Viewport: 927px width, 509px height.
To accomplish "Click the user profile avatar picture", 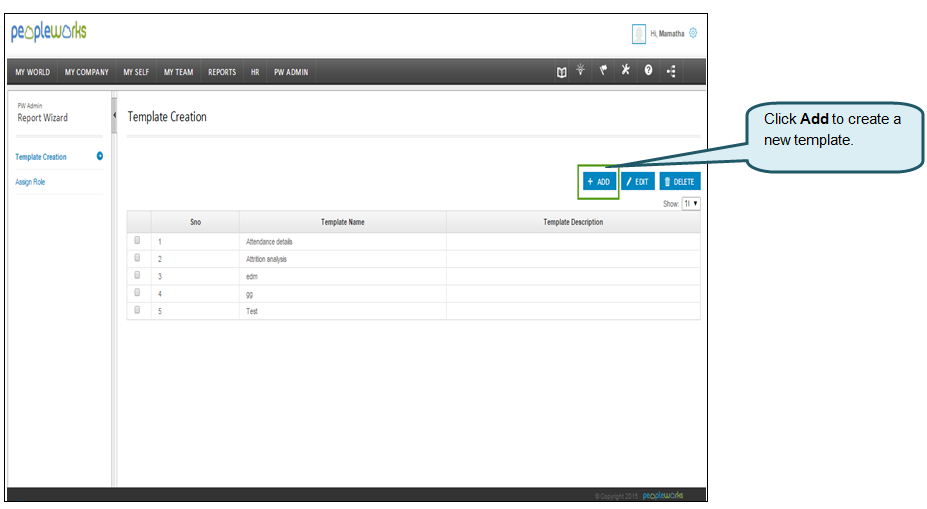I will point(639,34).
